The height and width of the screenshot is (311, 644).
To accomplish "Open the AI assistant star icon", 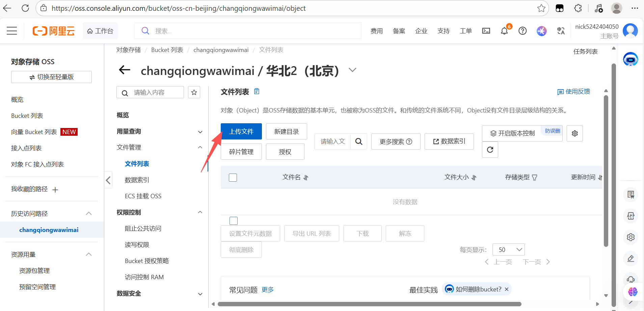I will click(541, 31).
